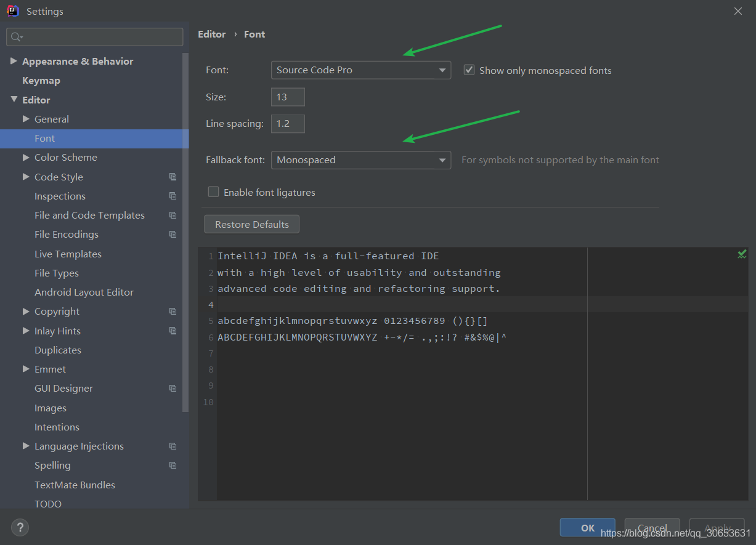This screenshot has height=545, width=756.
Task: Click preview line 'IntelliJ IDEA is a full-featured IDE'
Action: pyautogui.click(x=328, y=256)
